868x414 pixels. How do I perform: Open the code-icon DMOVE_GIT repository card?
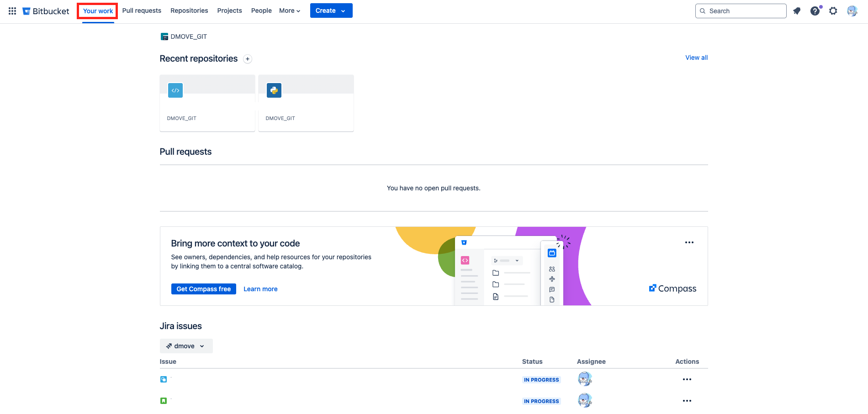(207, 103)
